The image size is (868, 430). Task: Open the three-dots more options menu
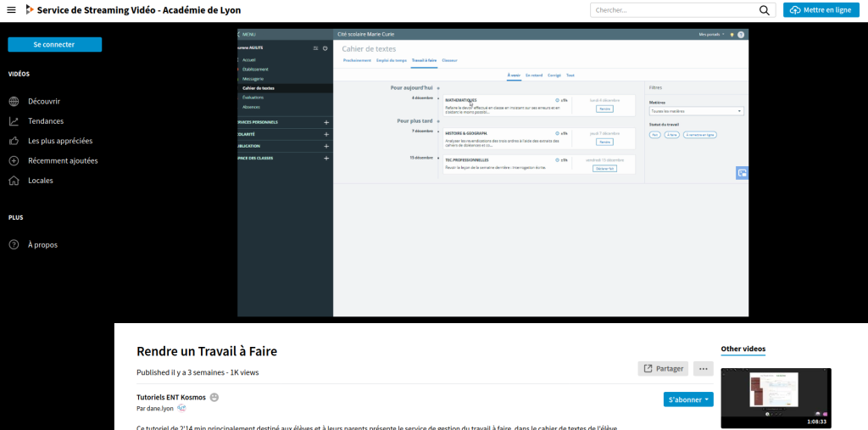[703, 368]
